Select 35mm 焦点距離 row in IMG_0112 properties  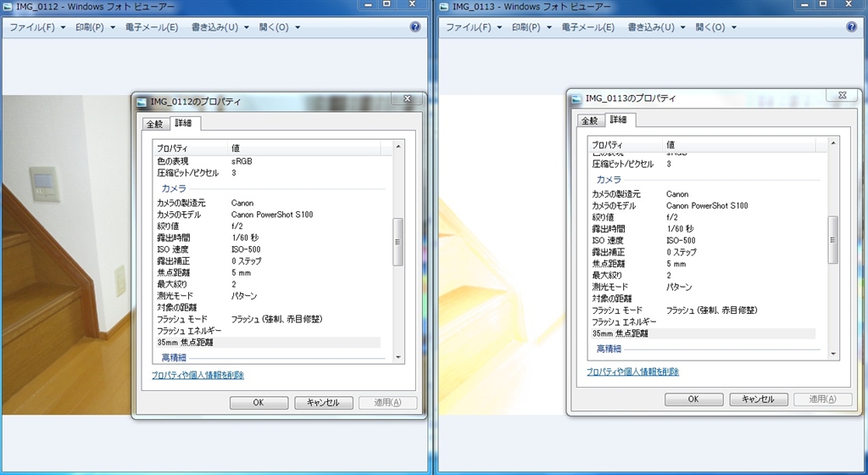point(267,342)
